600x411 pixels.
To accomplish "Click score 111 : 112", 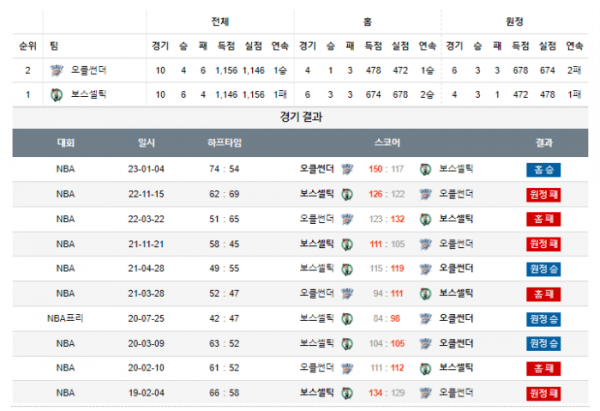I will tap(387, 369).
